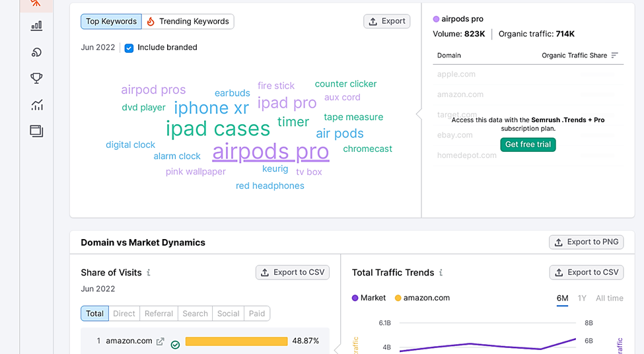Select keyword 'fire stick' in cloud
This screenshot has height=354, width=644.
click(x=276, y=86)
